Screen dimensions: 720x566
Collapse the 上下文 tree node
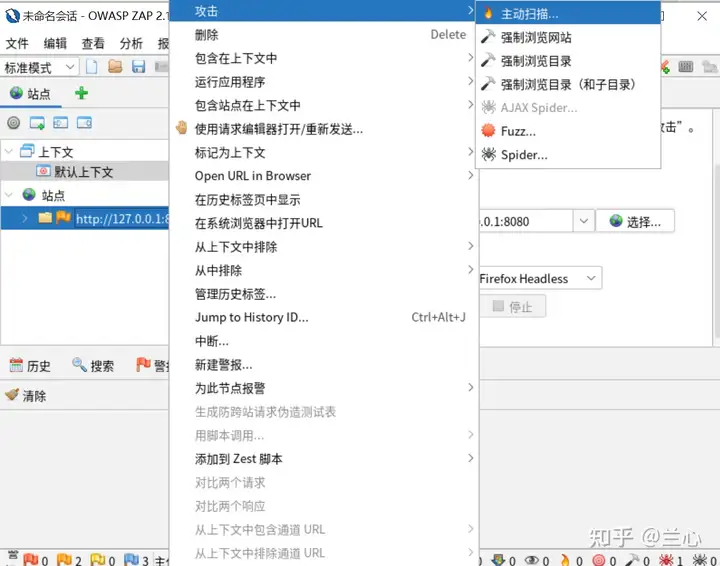tap(9, 151)
